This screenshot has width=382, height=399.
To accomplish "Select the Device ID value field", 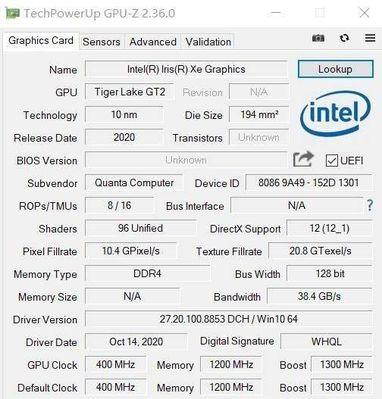I will tap(308, 183).
